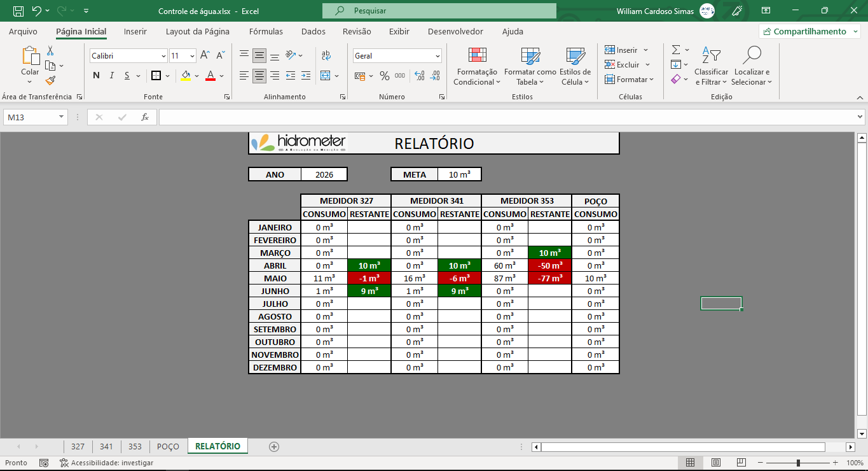Align text to the middle vertically
This screenshot has width=868, height=471.
tap(259, 55)
